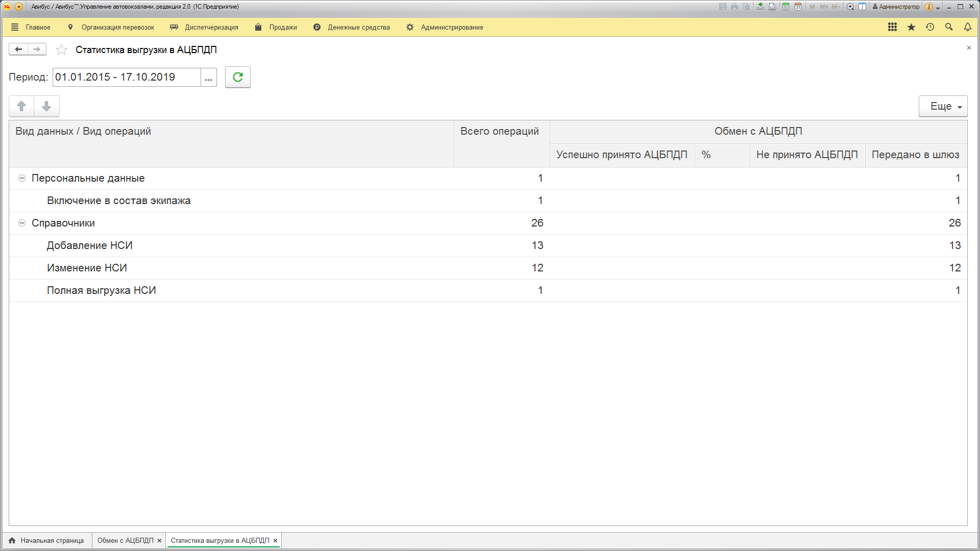Collapse the Персональные данные group

pos(22,178)
